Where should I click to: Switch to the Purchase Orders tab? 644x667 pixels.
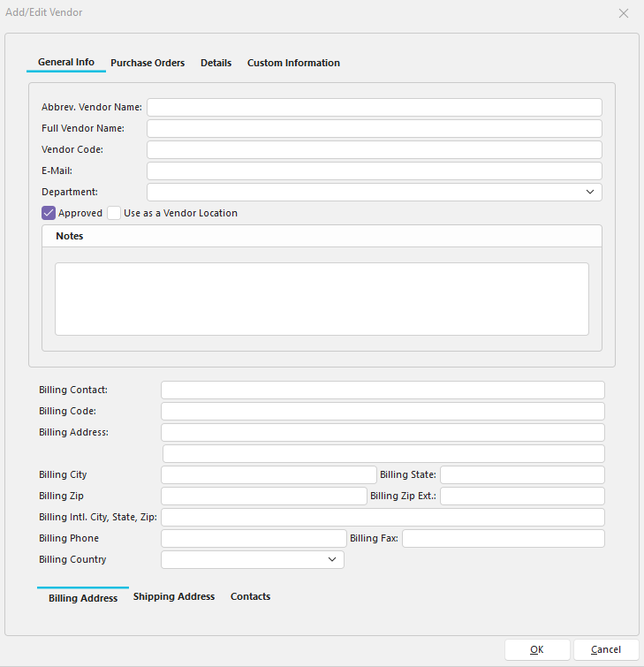coord(148,63)
